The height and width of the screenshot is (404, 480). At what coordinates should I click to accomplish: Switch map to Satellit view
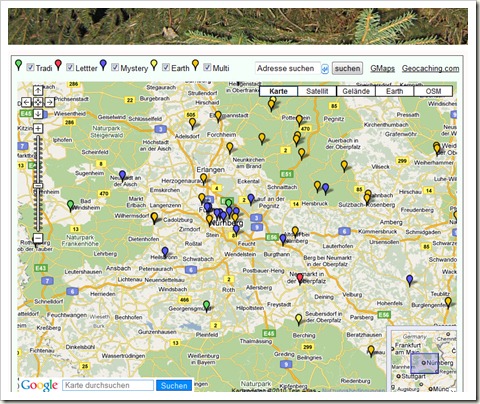pyautogui.click(x=317, y=91)
